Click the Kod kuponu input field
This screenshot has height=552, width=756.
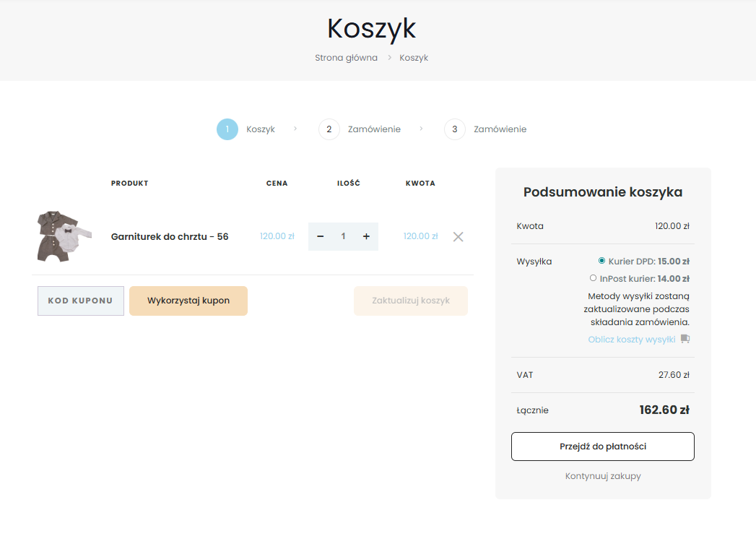coord(81,301)
